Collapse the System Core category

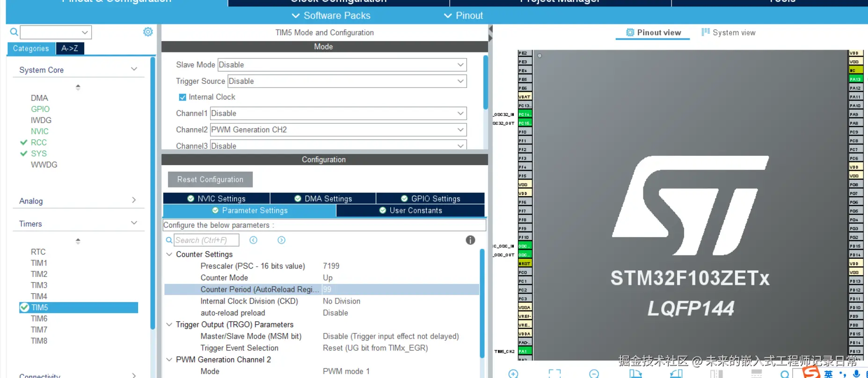pyautogui.click(x=134, y=69)
